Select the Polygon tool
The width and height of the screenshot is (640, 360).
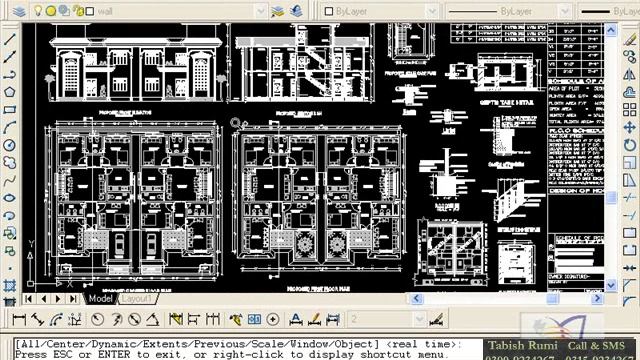tap(9, 92)
